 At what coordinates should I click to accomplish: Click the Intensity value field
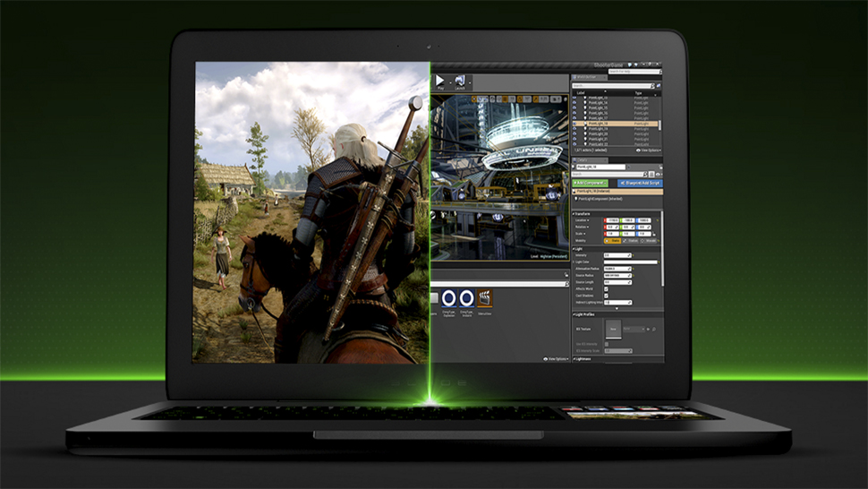617,255
